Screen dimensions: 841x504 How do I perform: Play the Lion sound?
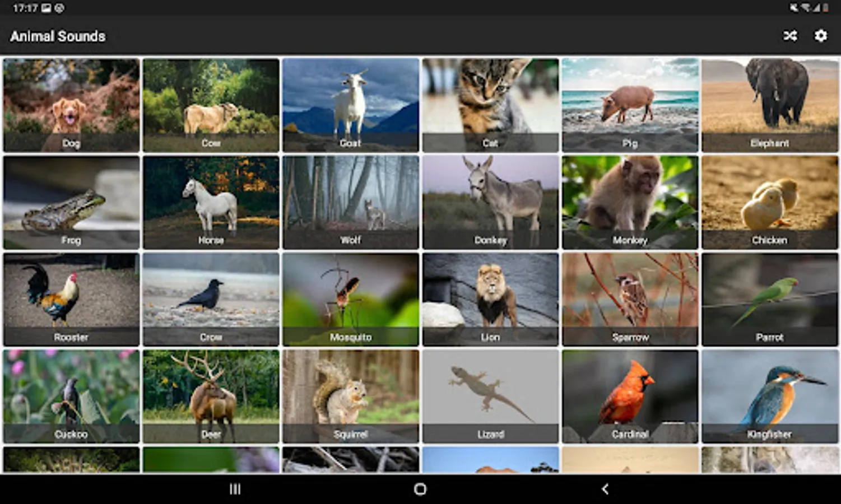[490, 299]
